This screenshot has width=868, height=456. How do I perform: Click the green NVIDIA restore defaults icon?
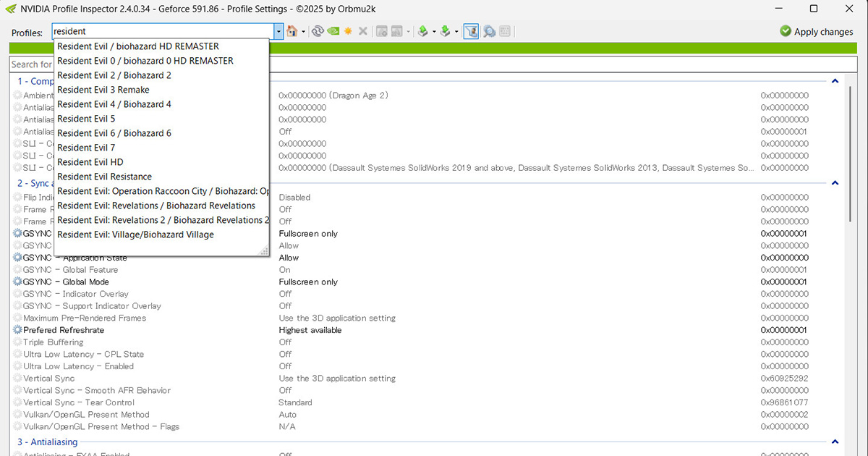(333, 32)
